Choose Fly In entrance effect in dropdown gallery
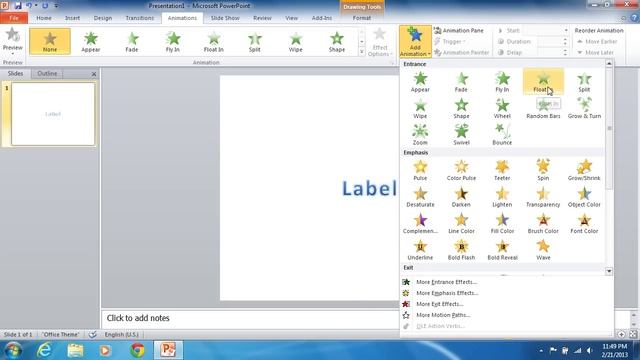This screenshot has height=360, width=640. pos(502,82)
